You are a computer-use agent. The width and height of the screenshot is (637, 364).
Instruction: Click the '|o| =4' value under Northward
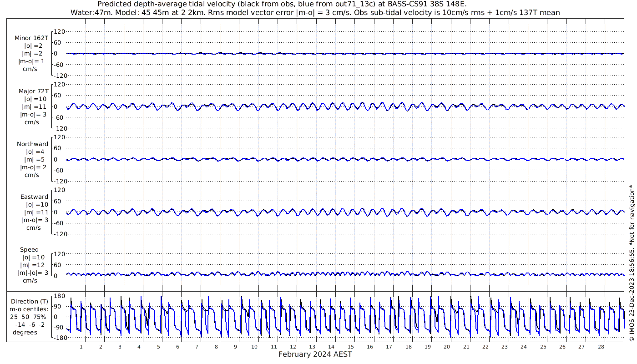click(35, 152)
